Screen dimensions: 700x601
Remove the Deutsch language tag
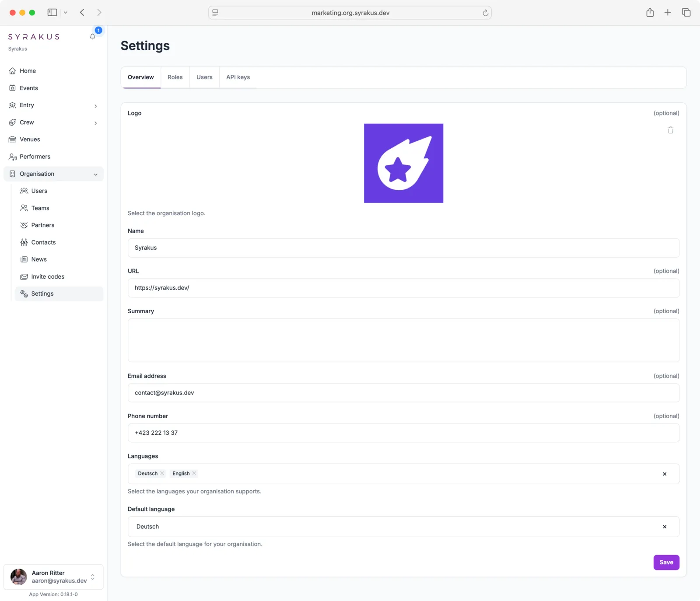click(161, 473)
